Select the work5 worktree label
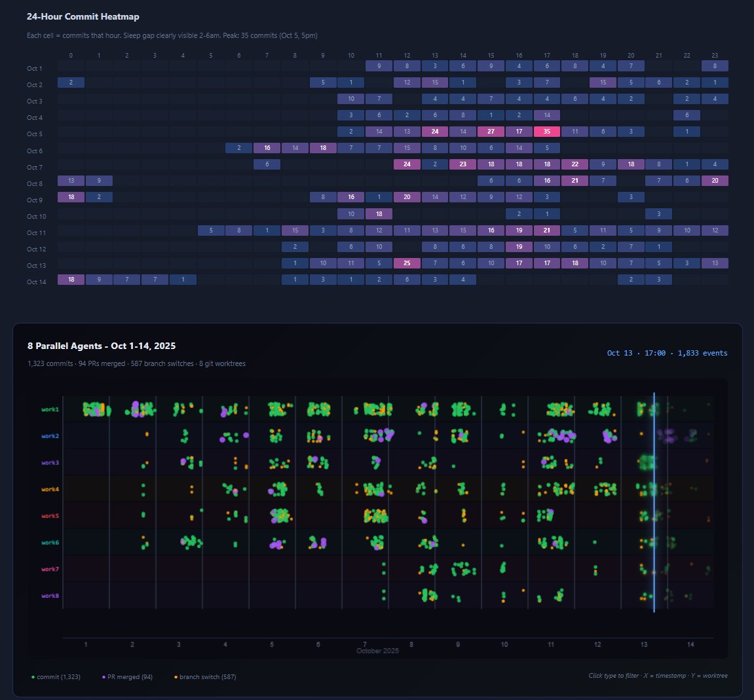Image resolution: width=754 pixels, height=700 pixels. coord(50,516)
